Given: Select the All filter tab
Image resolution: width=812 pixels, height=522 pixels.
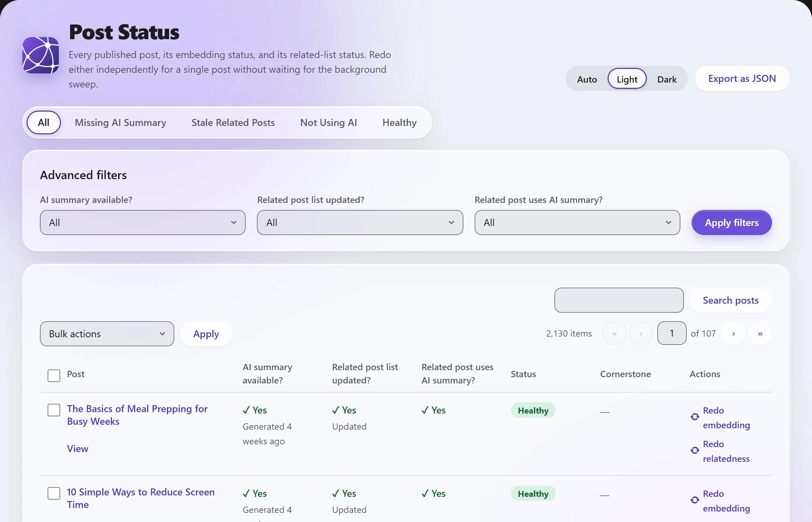Looking at the screenshot, I should (x=44, y=122).
